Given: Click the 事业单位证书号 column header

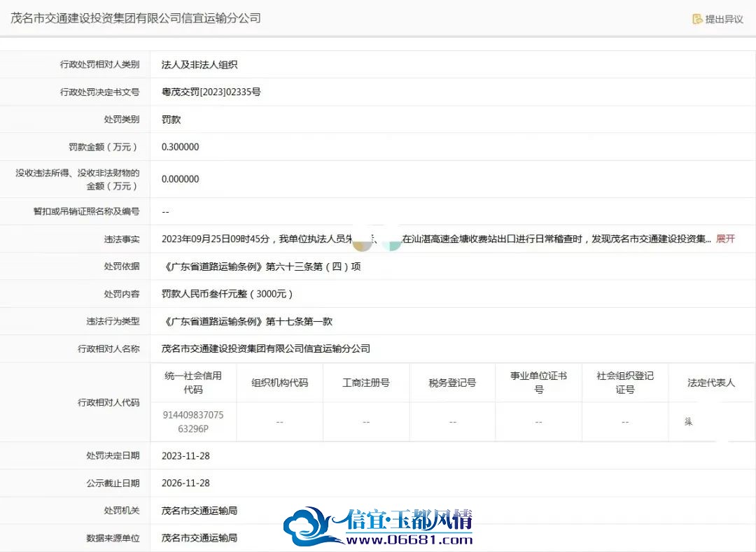Looking at the screenshot, I should click(x=538, y=383).
